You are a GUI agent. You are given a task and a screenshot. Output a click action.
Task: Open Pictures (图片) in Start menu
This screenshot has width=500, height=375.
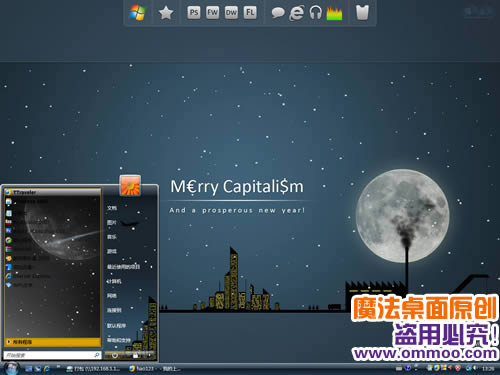112,222
